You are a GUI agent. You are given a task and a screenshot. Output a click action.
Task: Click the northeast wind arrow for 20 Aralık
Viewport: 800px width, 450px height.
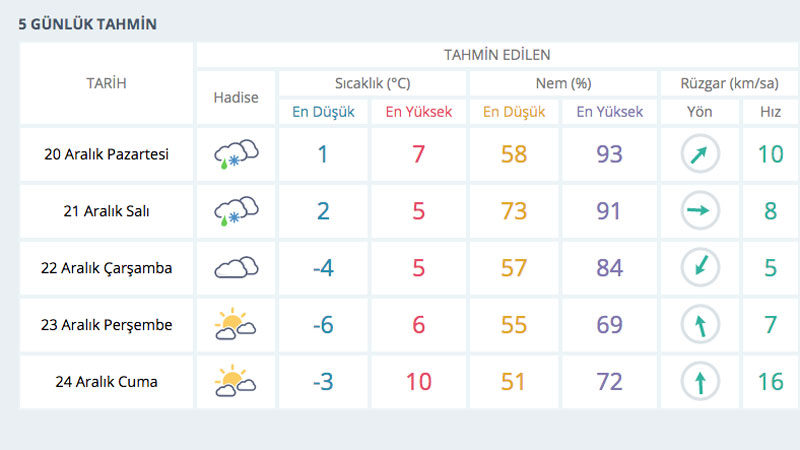[699, 155]
